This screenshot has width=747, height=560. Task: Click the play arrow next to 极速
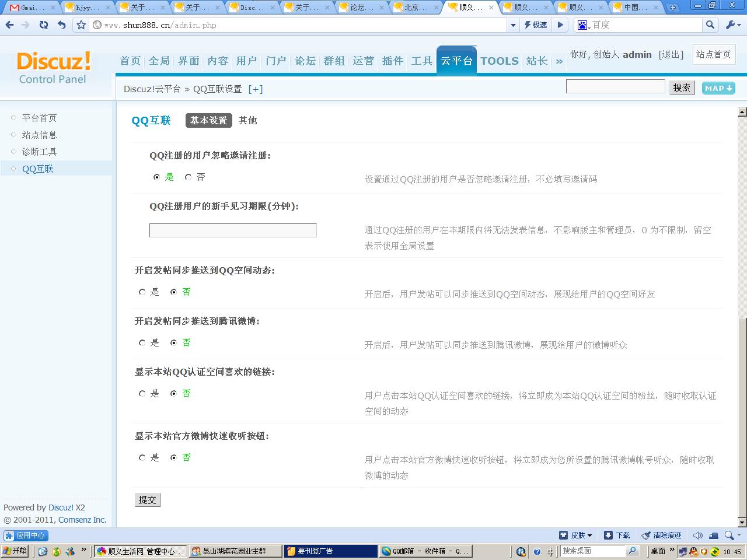tap(560, 25)
